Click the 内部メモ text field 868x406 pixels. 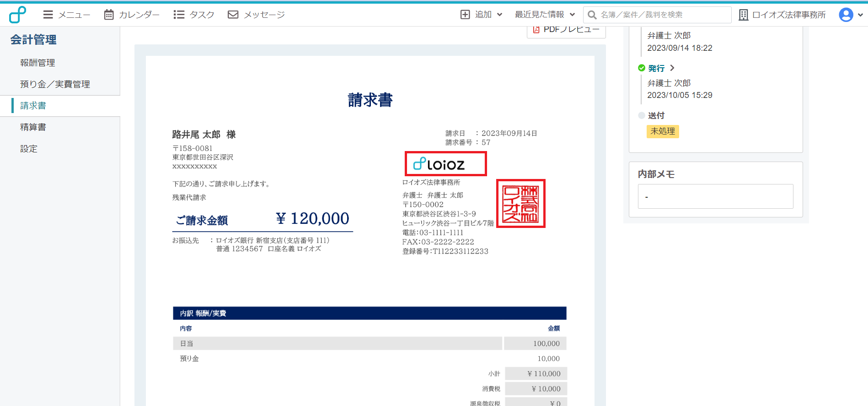[x=715, y=196]
